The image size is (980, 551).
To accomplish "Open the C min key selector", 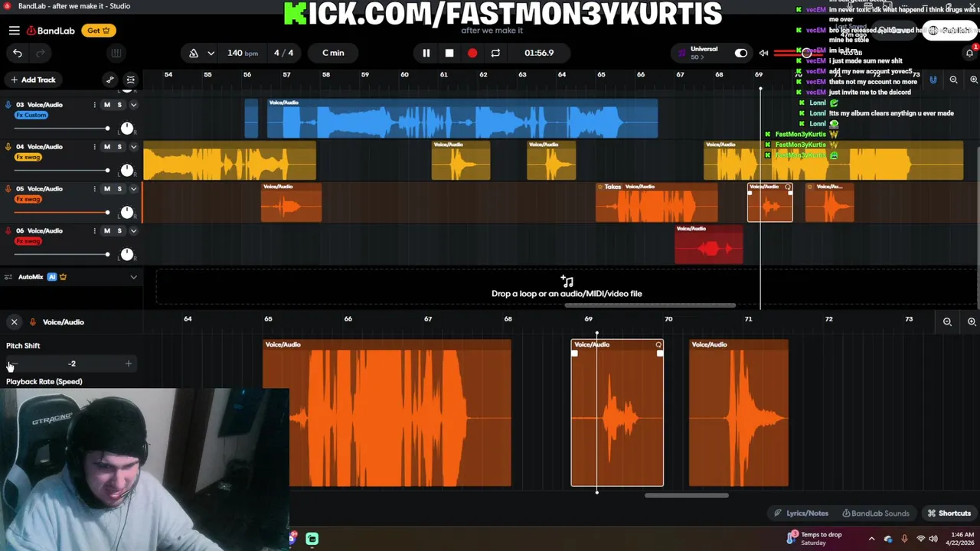I will [333, 53].
